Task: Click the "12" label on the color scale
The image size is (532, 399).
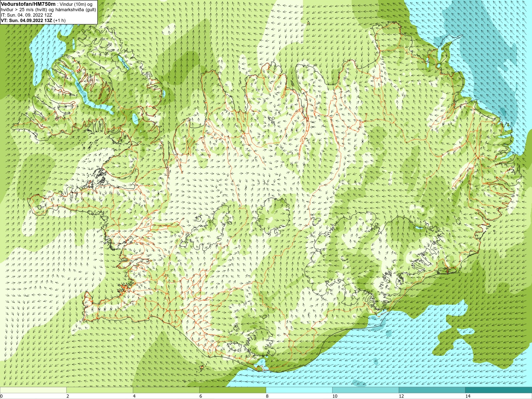Action: coord(401,396)
